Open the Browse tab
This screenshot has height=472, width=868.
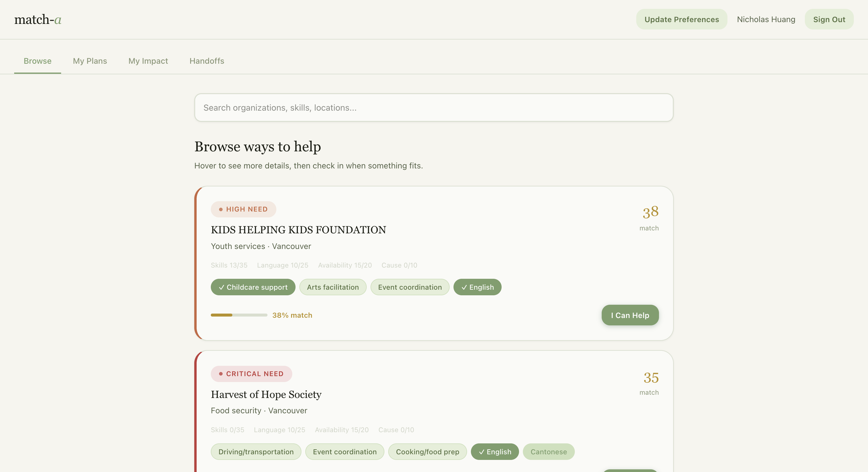click(x=37, y=61)
